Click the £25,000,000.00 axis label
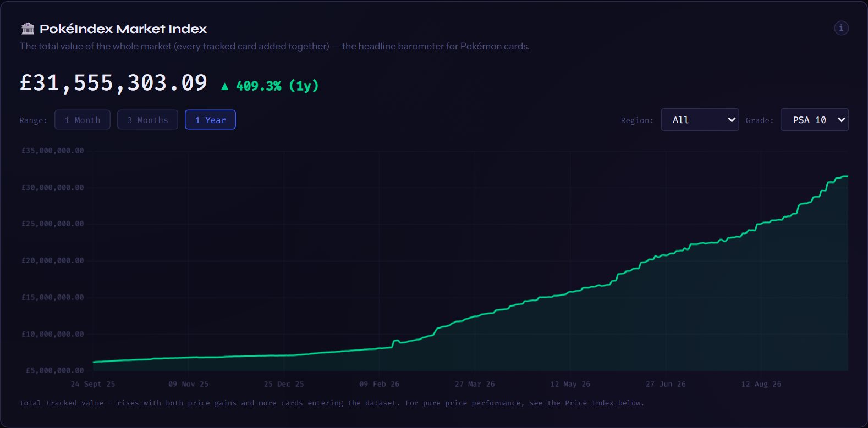The height and width of the screenshot is (428, 868). (53, 224)
